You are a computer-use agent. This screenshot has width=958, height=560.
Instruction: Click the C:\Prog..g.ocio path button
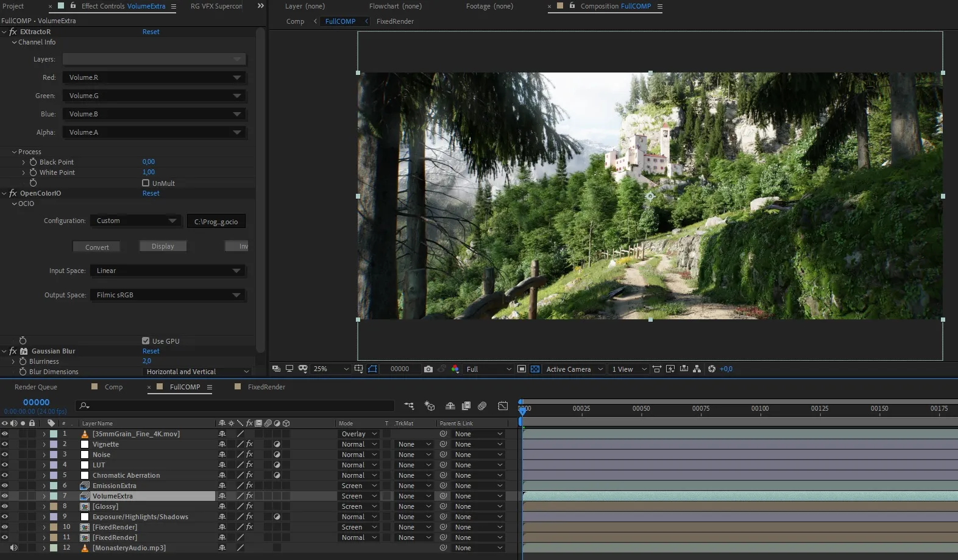point(216,222)
